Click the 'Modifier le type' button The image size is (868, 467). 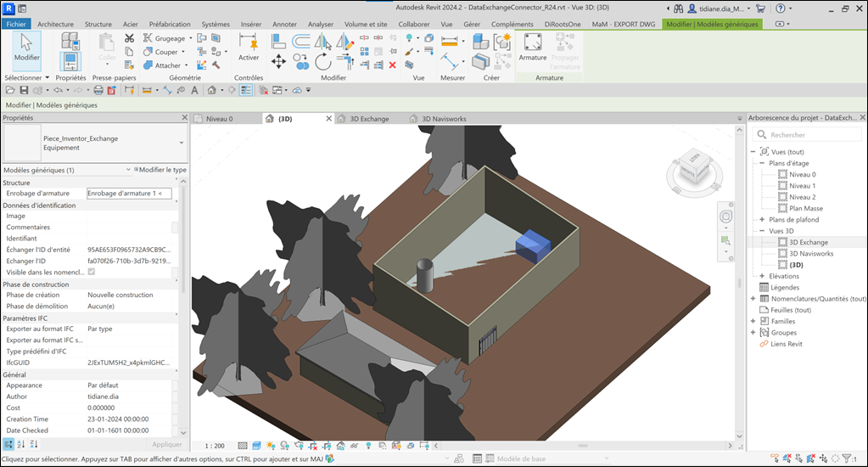[160, 170]
